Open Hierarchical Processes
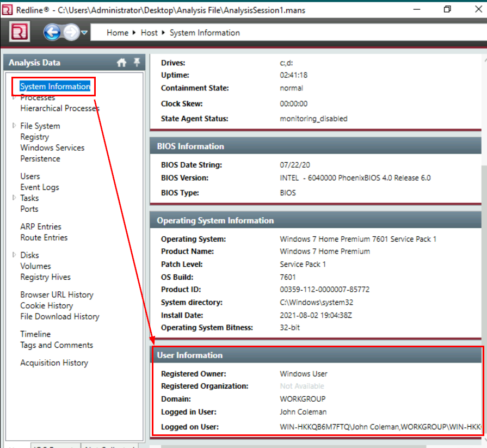 60,108
